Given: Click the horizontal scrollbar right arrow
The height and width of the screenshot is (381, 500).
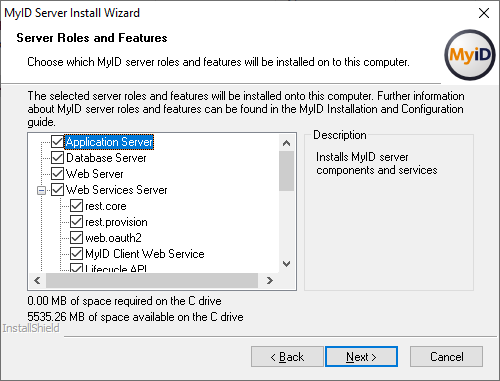Looking at the screenshot, I should (x=269, y=281).
